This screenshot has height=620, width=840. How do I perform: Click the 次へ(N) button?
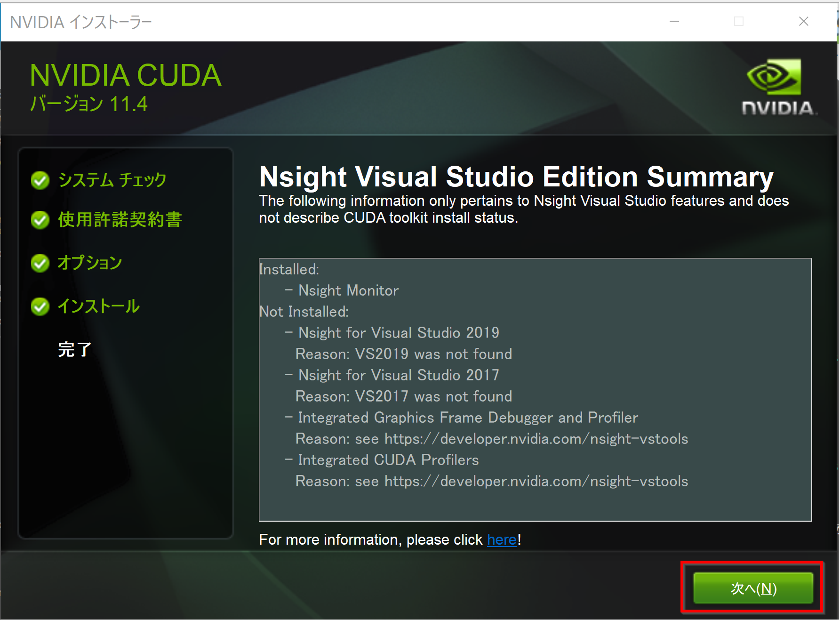(x=753, y=588)
